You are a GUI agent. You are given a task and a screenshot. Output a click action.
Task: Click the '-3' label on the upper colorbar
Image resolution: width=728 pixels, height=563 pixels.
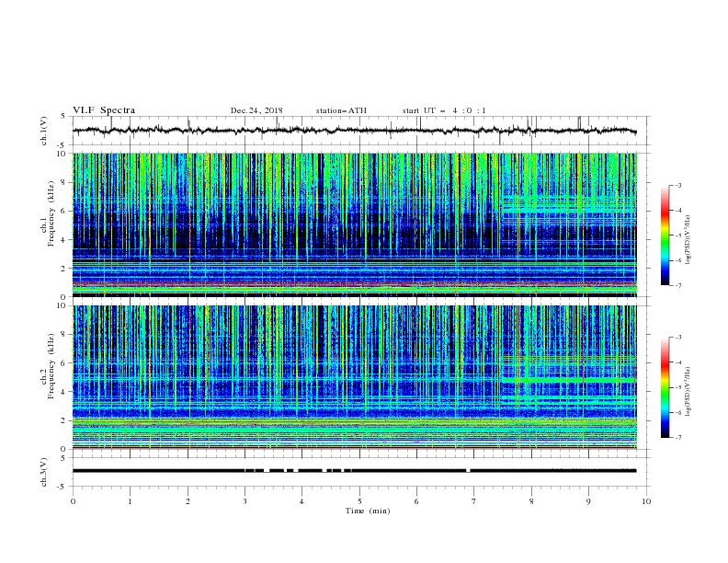pyautogui.click(x=677, y=185)
